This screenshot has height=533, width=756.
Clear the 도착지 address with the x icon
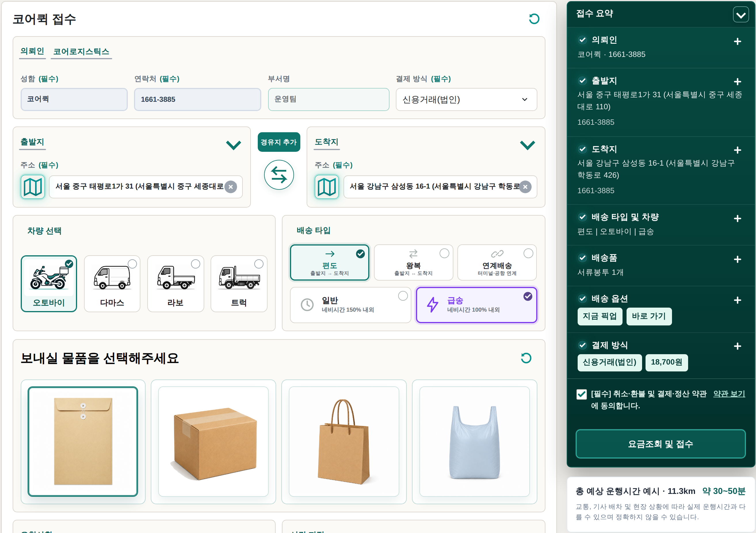pyautogui.click(x=525, y=187)
